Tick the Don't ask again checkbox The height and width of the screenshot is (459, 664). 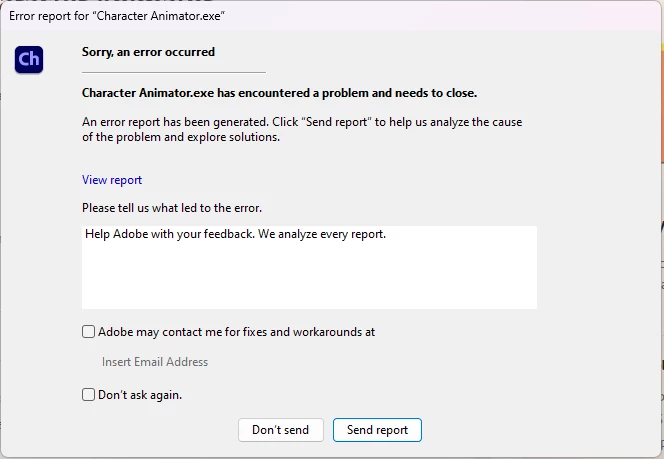point(88,395)
